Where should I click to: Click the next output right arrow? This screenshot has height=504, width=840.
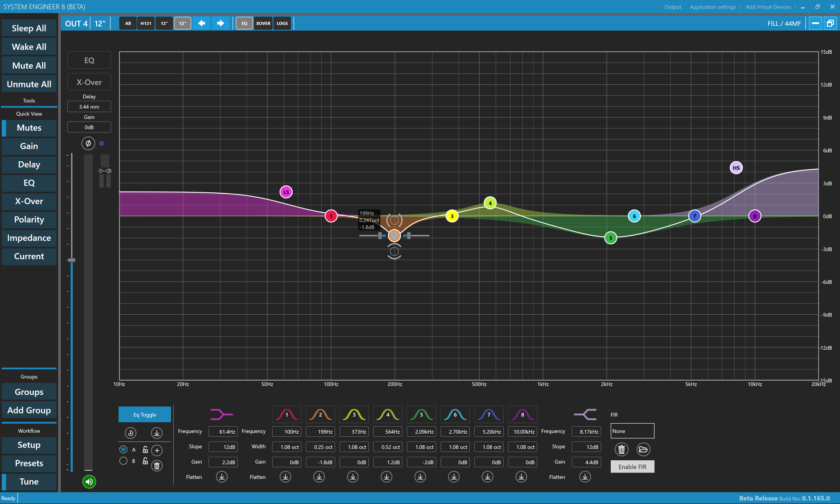tap(220, 23)
